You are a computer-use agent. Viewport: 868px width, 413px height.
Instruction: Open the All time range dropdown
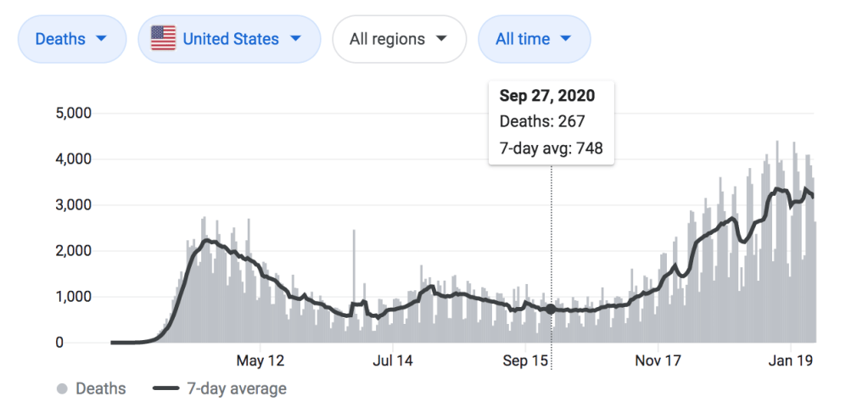click(x=534, y=39)
